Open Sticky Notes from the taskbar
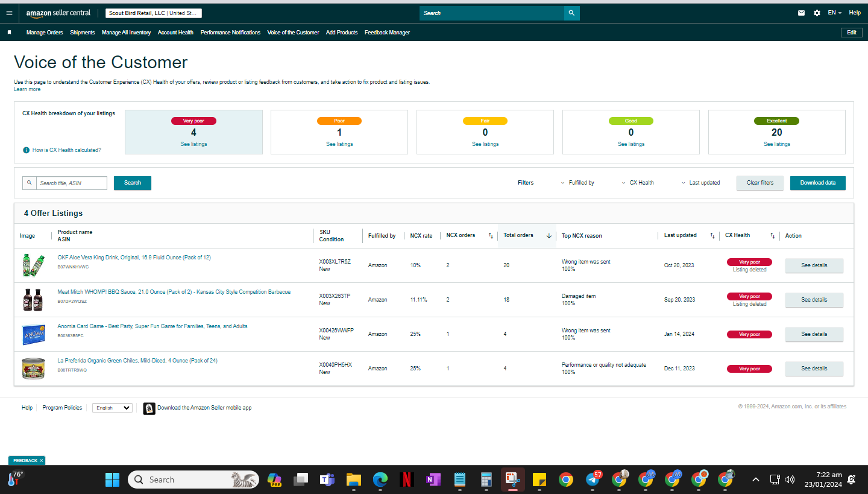 pyautogui.click(x=539, y=480)
